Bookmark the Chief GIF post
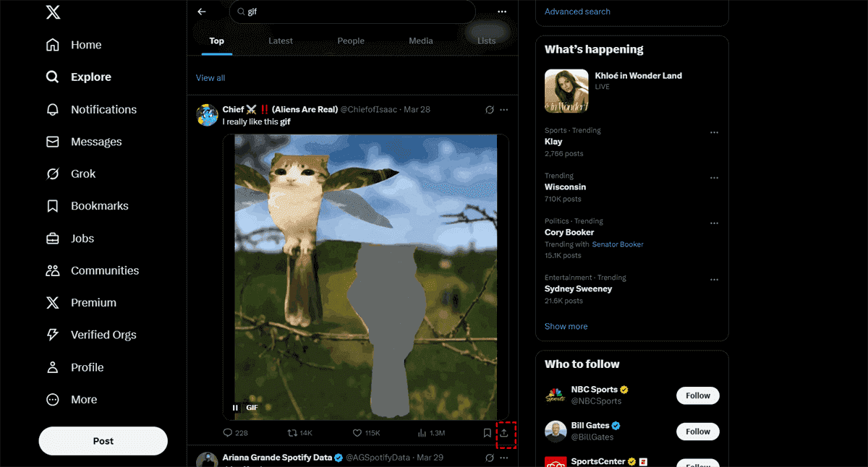This screenshot has width=868, height=467. pyautogui.click(x=488, y=433)
